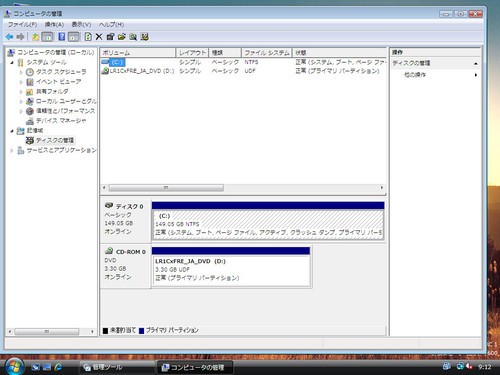This screenshot has width=500, height=375.
Task: Switch to 管理ツール taskbar button
Action: (117, 367)
